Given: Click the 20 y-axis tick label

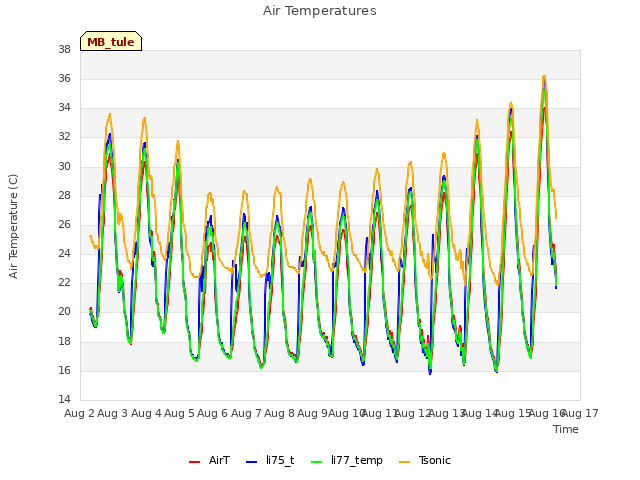Looking at the screenshot, I should [64, 312].
